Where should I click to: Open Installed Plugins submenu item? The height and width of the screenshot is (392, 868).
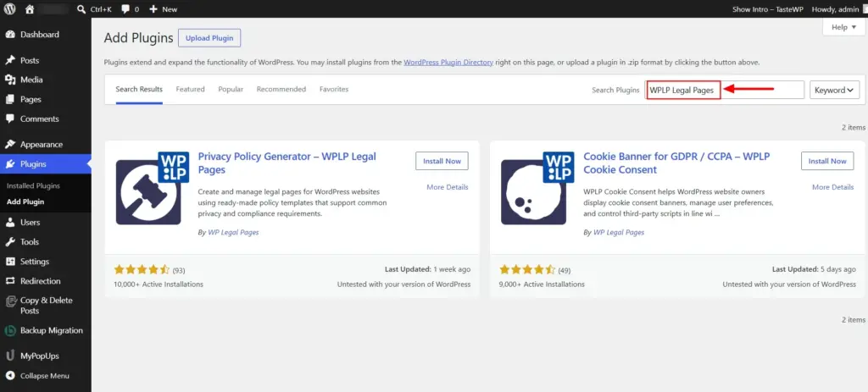point(33,185)
